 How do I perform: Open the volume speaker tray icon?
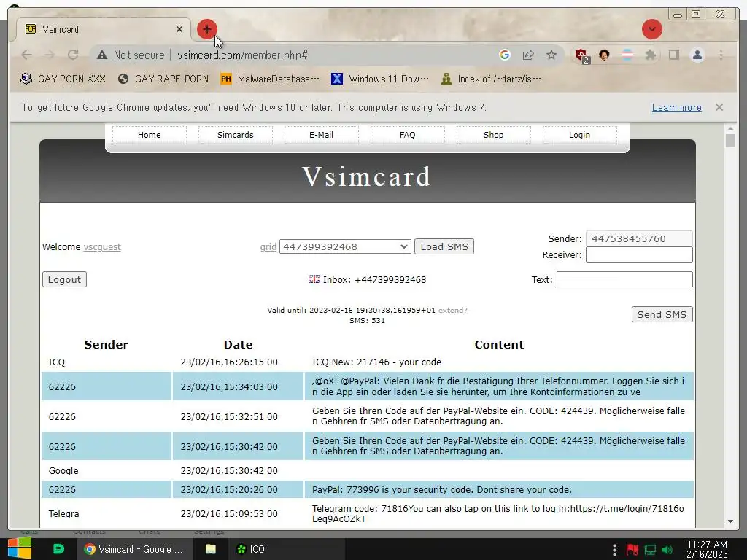click(x=667, y=550)
